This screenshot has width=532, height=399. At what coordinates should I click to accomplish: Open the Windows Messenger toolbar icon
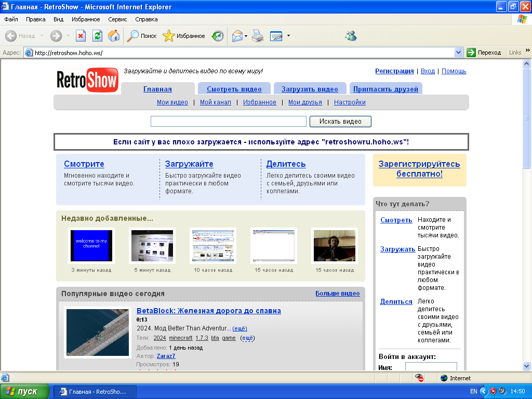click(x=351, y=36)
